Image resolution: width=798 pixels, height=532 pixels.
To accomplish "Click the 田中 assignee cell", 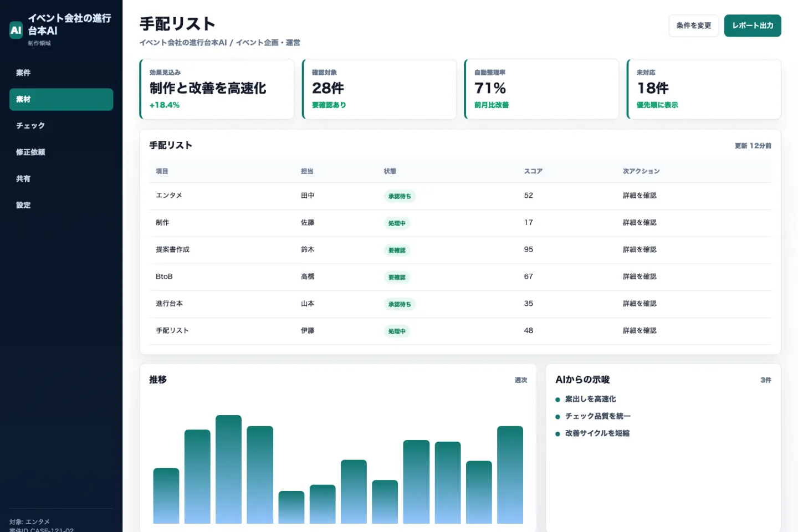I will click(308, 196).
